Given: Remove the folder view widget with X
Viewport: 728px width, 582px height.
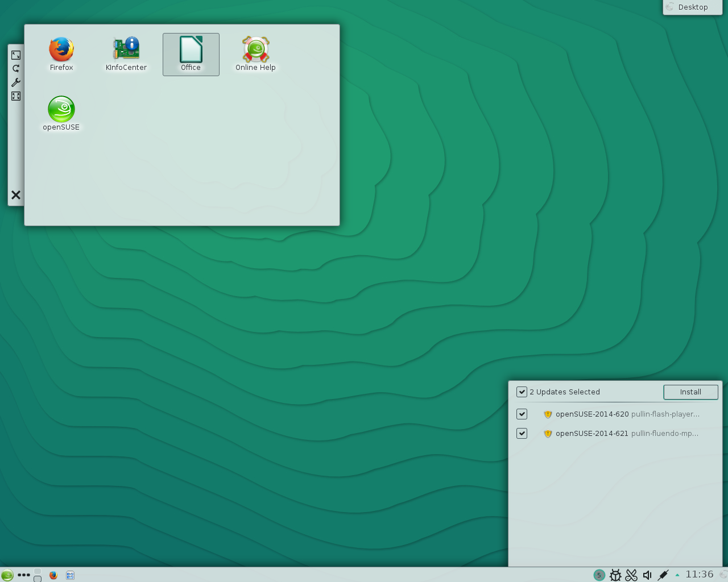Looking at the screenshot, I should pos(16,195).
